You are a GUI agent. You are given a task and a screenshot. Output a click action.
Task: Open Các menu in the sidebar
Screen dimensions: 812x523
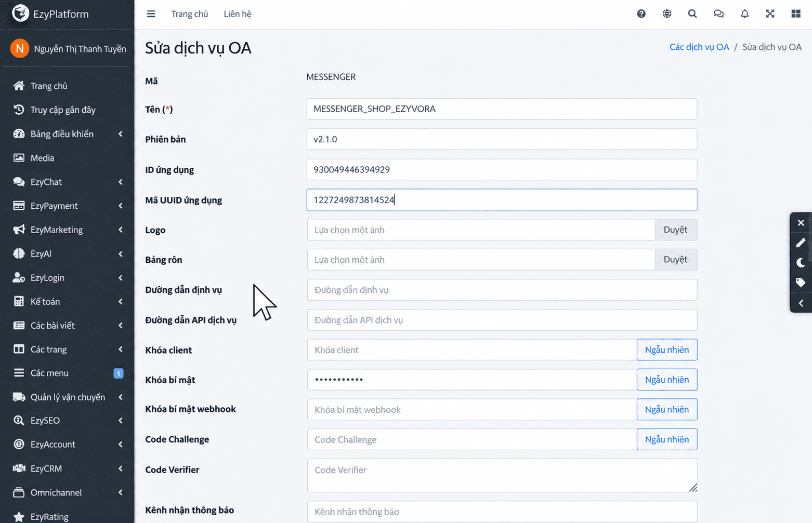tap(67, 373)
